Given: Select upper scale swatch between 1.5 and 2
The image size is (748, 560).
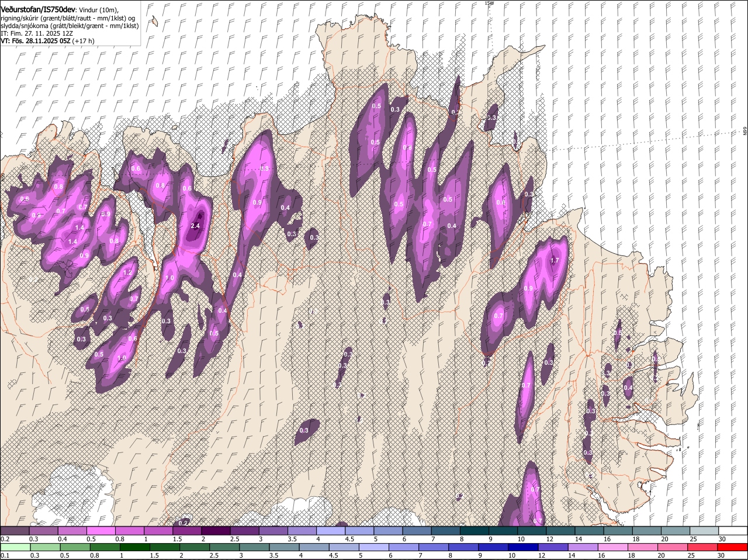Looking at the screenshot, I should click(187, 531).
